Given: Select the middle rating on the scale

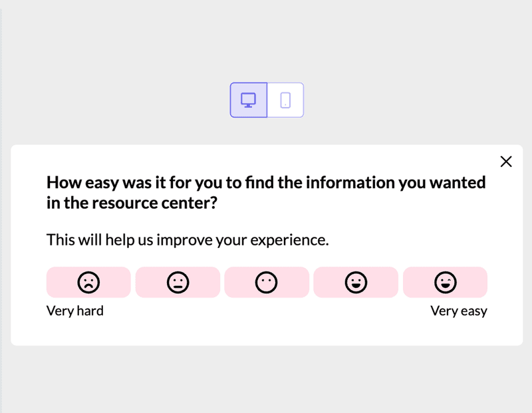Looking at the screenshot, I should [267, 282].
